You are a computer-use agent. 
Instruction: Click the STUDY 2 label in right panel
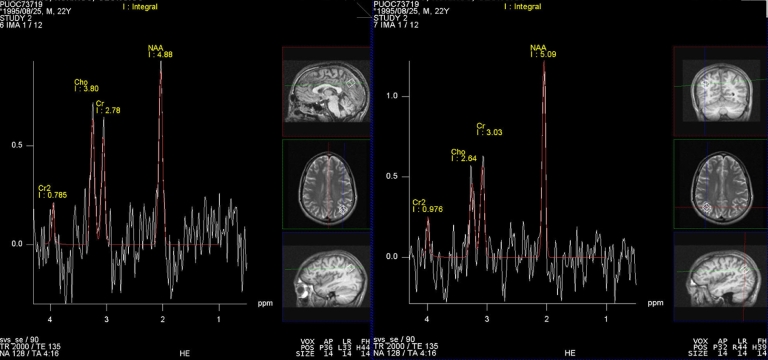click(390, 19)
